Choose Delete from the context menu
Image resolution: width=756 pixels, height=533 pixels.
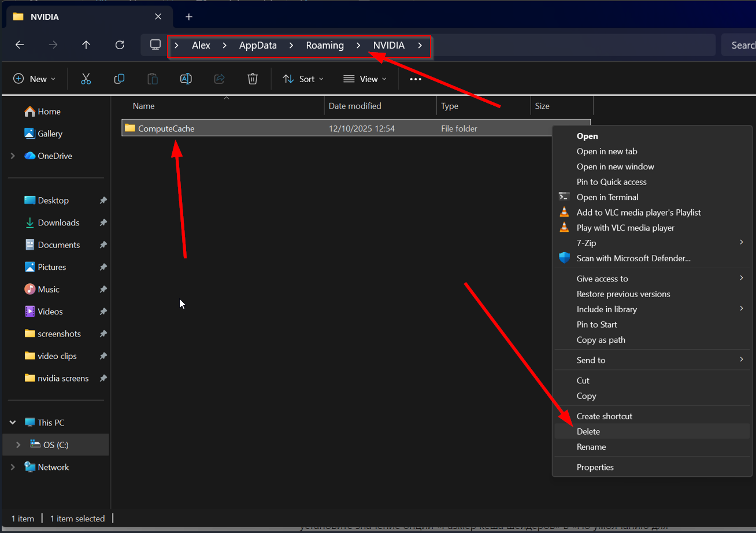point(588,431)
